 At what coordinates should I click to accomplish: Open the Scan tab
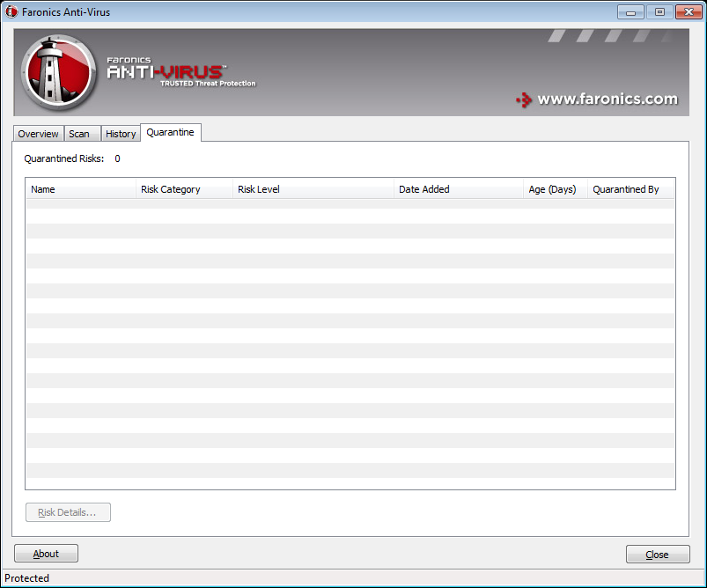[79, 134]
